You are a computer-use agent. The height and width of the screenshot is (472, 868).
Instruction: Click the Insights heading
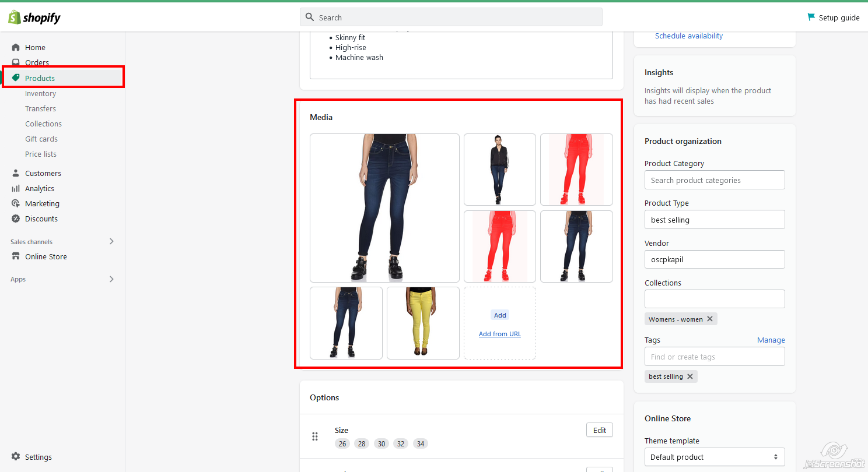coord(659,72)
